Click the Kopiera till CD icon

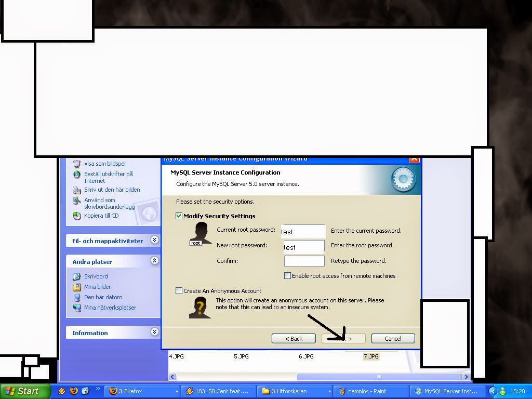pos(77,216)
